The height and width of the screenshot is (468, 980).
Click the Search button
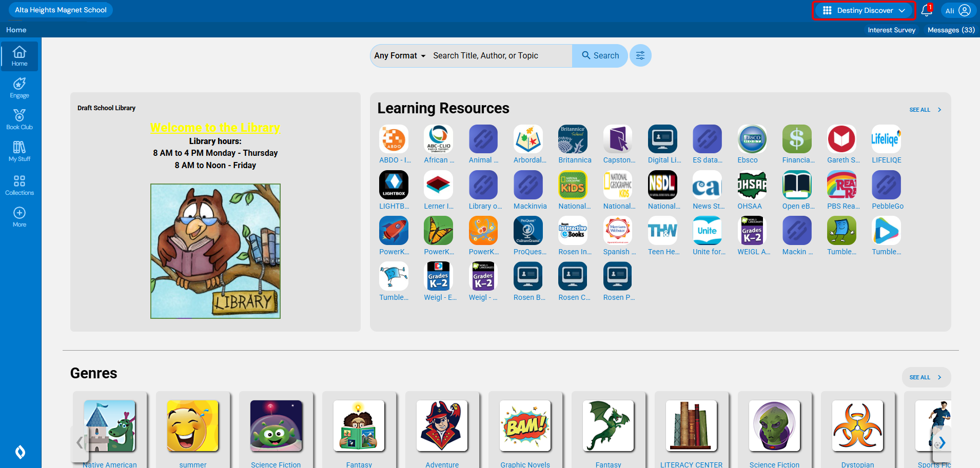click(x=600, y=55)
